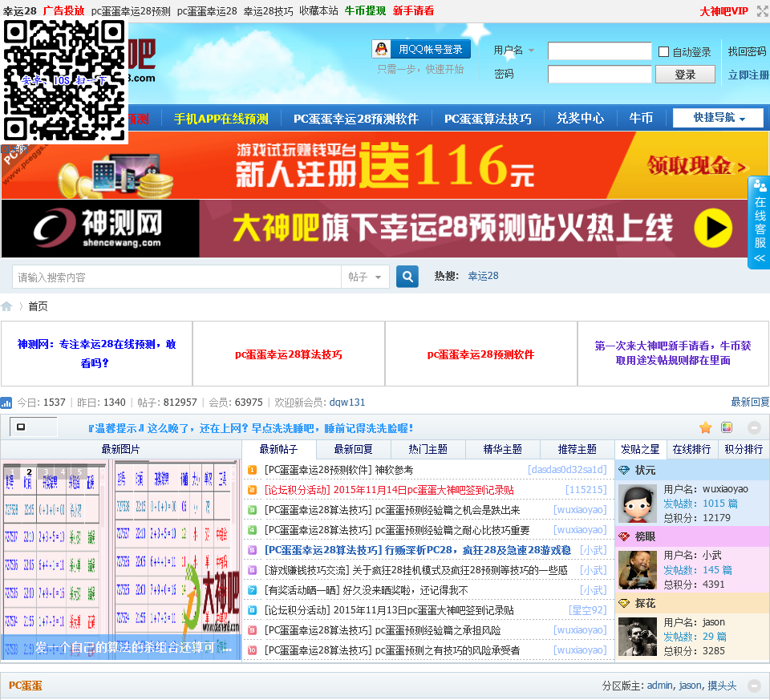Focus the password input field
770x700 pixels.
click(x=599, y=74)
